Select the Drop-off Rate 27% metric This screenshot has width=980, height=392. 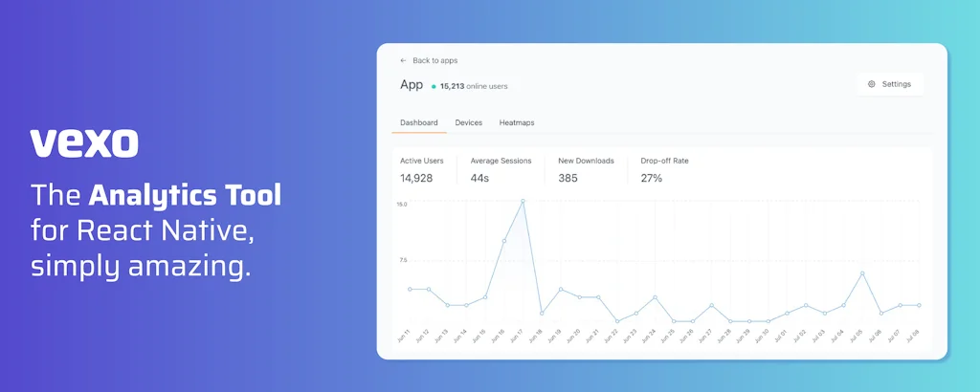point(652,178)
